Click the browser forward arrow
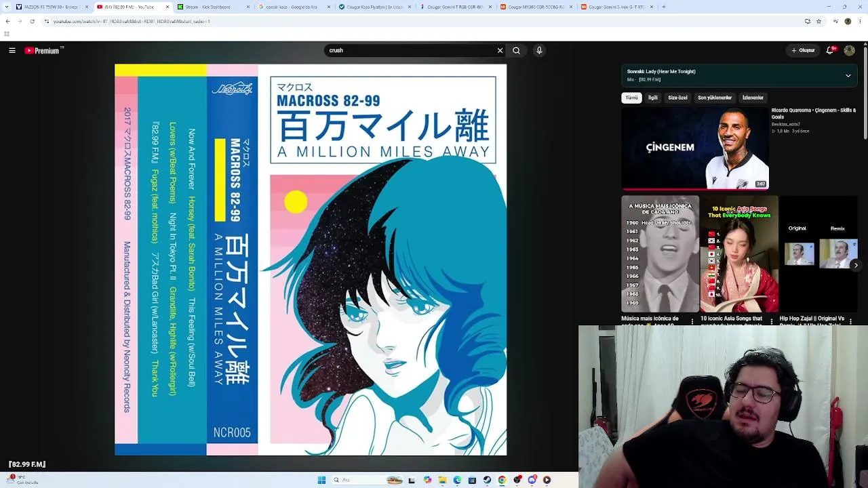 point(20,21)
